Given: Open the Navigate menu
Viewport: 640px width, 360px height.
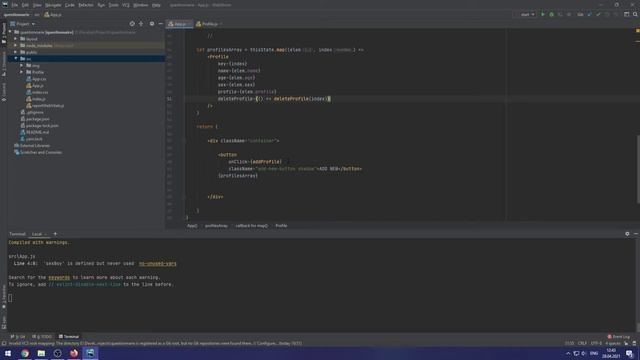Looking at the screenshot, I should [x=53, y=5].
